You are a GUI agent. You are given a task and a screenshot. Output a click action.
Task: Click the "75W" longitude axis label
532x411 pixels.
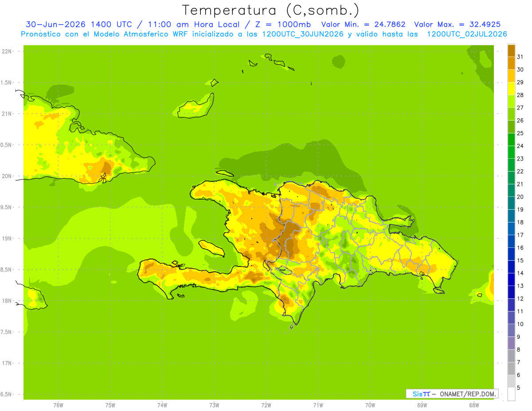(110, 405)
